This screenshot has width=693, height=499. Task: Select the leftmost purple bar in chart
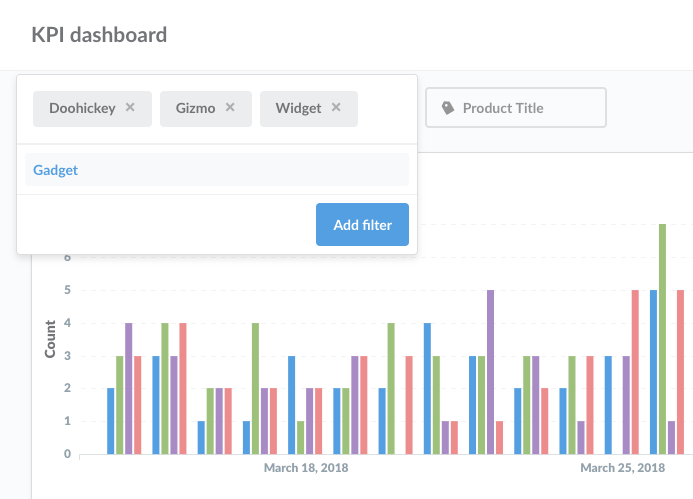(128, 388)
